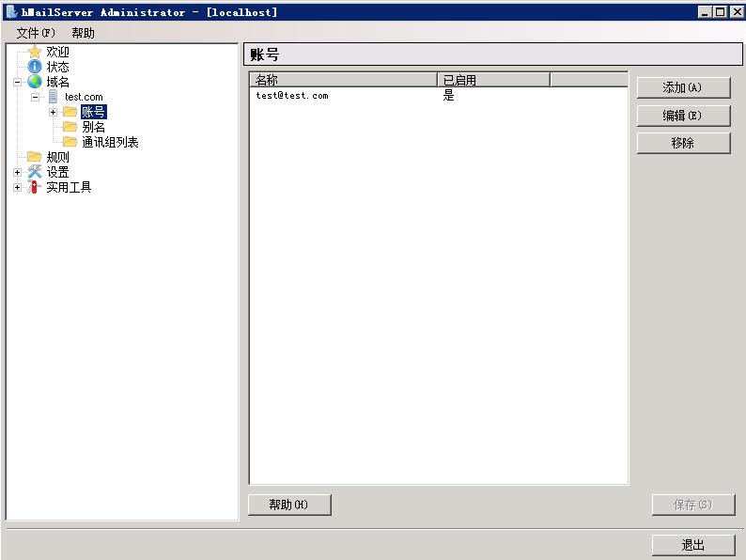Click the star icon beside 欢迎

(34, 52)
